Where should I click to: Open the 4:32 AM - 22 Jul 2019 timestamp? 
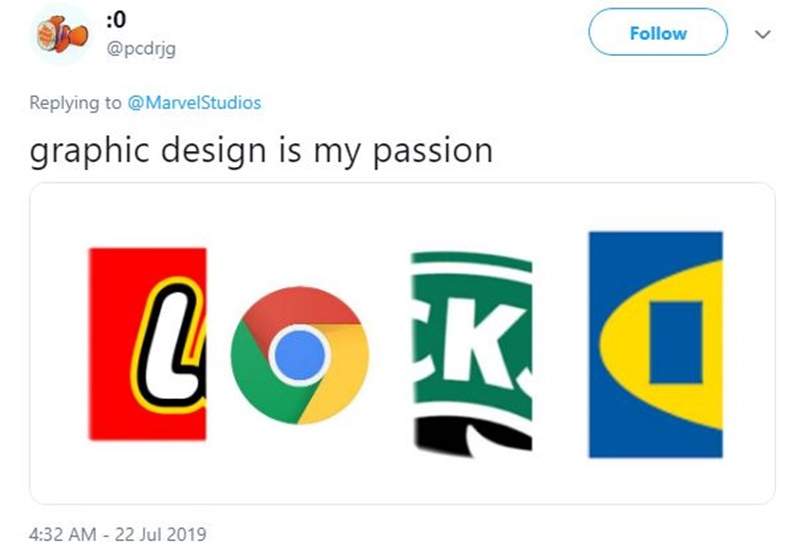click(118, 533)
